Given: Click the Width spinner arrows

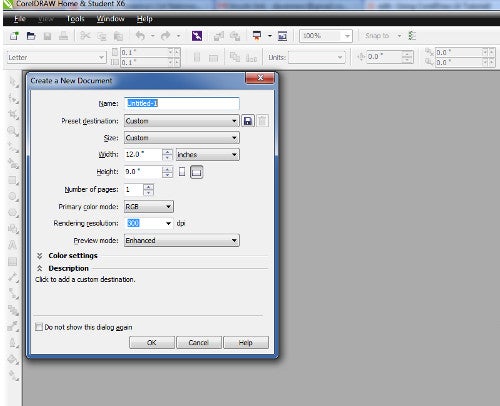Looking at the screenshot, I should 167,155.
